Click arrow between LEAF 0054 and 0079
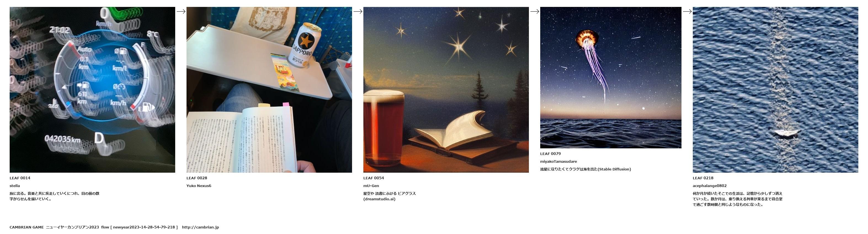The width and height of the screenshot is (868, 234). click(535, 11)
